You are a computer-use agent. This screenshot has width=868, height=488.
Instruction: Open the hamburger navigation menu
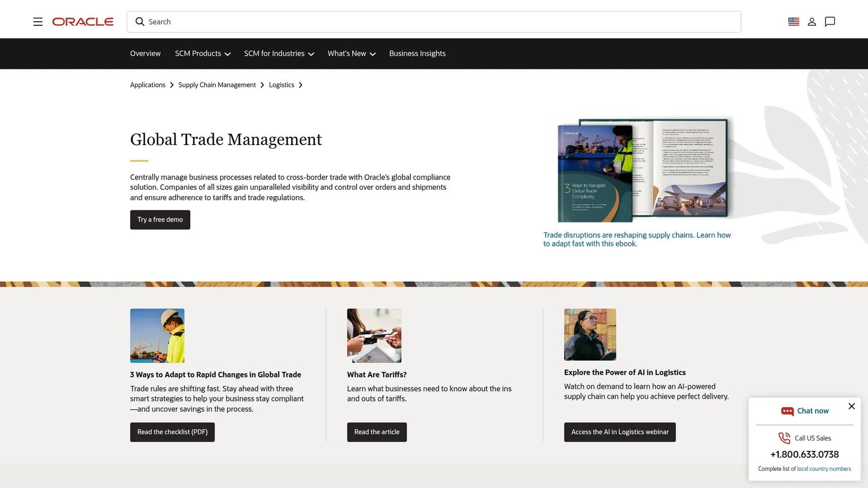point(38,22)
